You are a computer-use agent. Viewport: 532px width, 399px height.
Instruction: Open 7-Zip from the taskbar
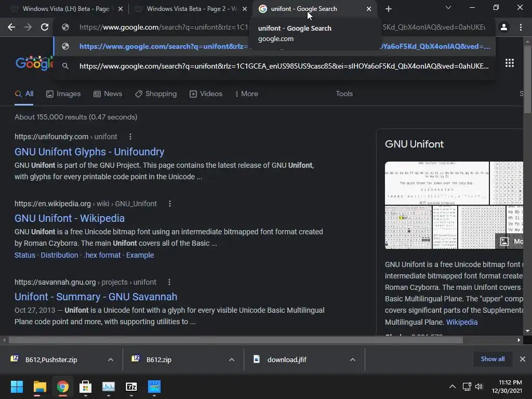(131, 387)
